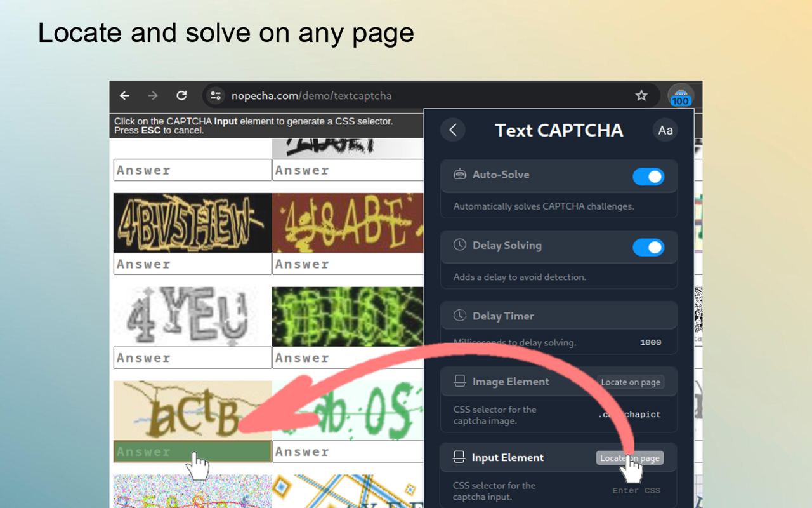Open the Aa text settings icon
The height and width of the screenshot is (508, 812).
(x=665, y=130)
